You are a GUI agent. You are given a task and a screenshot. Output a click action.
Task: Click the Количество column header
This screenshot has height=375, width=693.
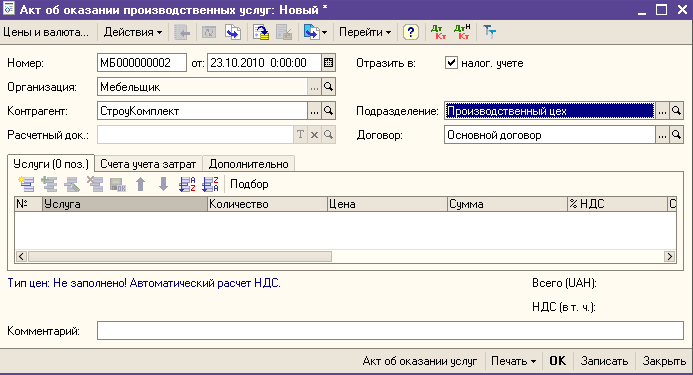tap(267, 204)
